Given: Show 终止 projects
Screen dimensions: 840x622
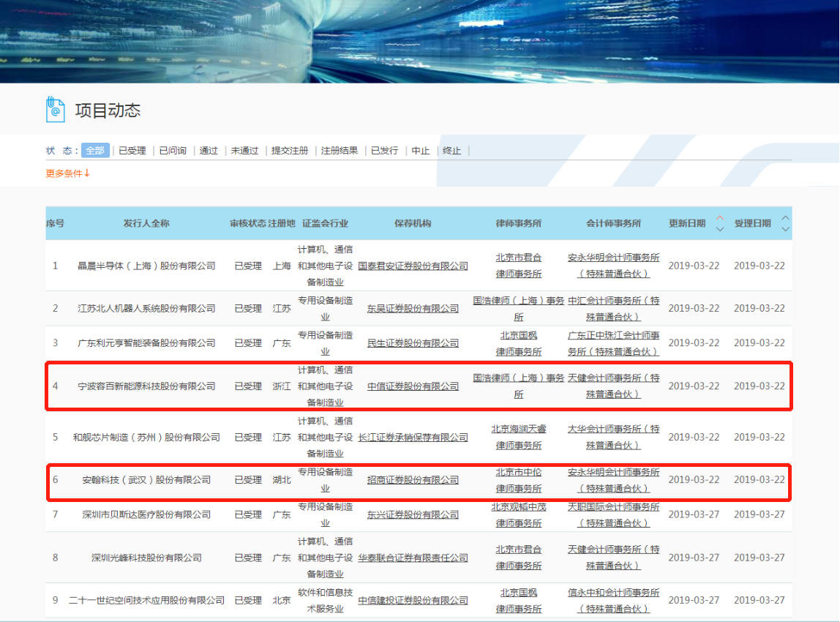Looking at the screenshot, I should pos(451,151).
